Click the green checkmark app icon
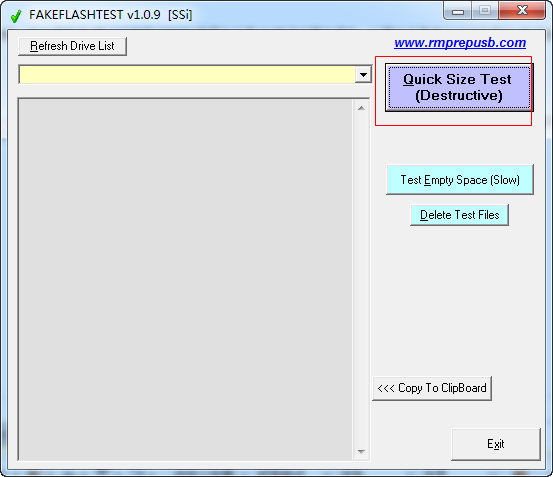The image size is (553, 477). tap(16, 16)
